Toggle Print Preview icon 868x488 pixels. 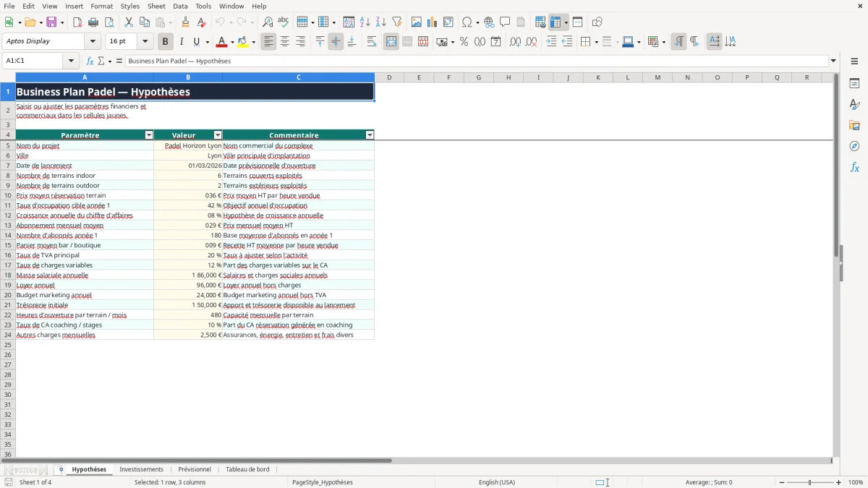coord(109,22)
